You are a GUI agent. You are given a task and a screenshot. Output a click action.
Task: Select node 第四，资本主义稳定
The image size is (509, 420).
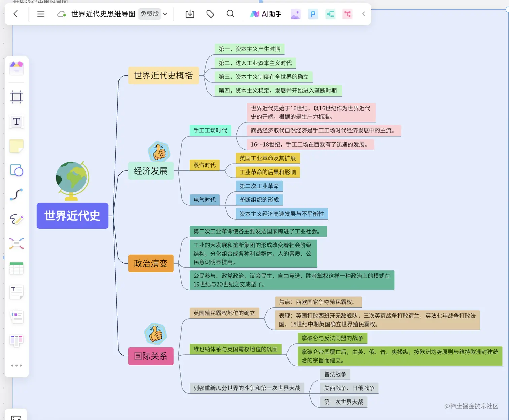(x=278, y=90)
